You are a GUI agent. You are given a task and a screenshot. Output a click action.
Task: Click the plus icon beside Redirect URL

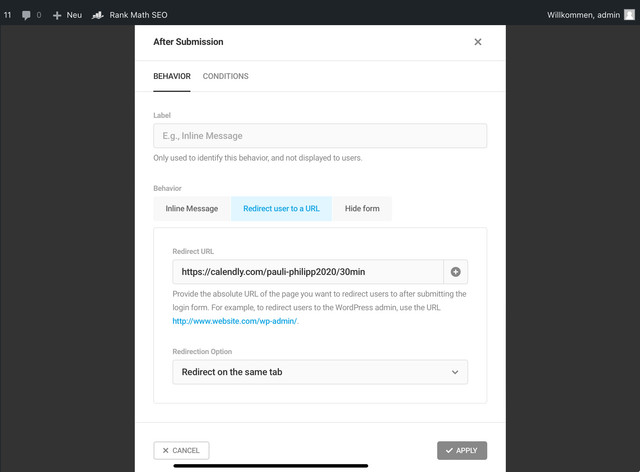click(x=456, y=272)
